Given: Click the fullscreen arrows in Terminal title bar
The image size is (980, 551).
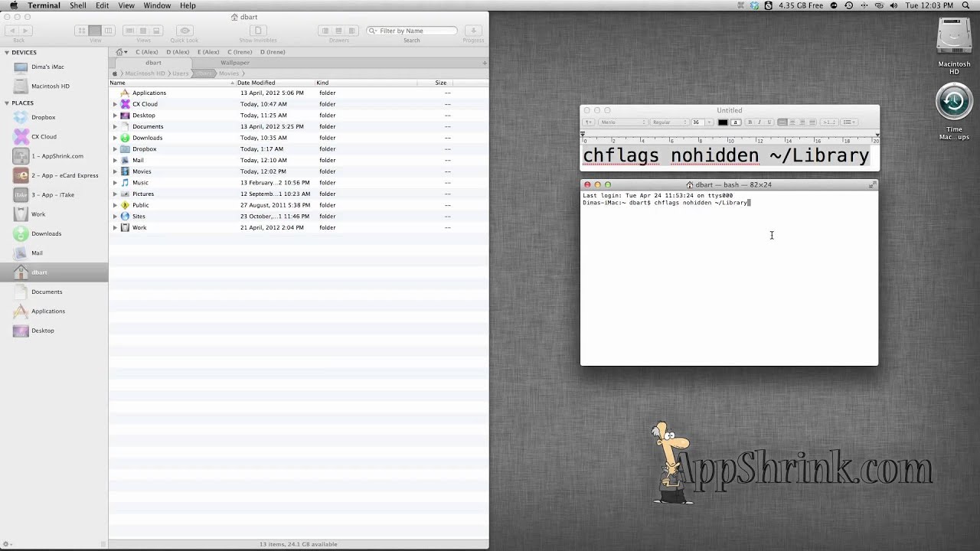Looking at the screenshot, I should [x=872, y=184].
